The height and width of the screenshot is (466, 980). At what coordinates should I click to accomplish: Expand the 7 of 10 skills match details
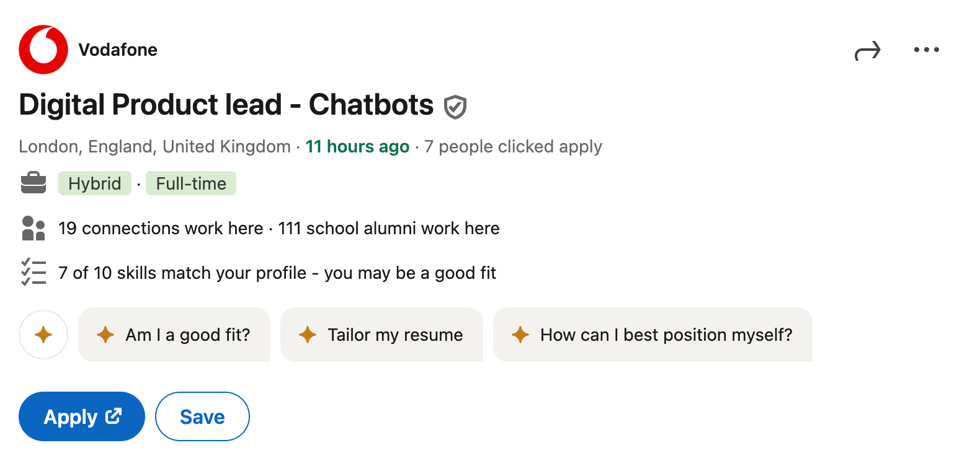pos(277,273)
